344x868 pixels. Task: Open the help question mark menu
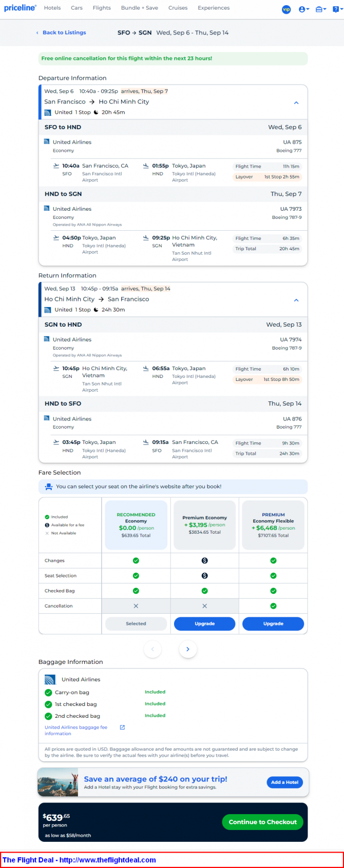(336, 9)
